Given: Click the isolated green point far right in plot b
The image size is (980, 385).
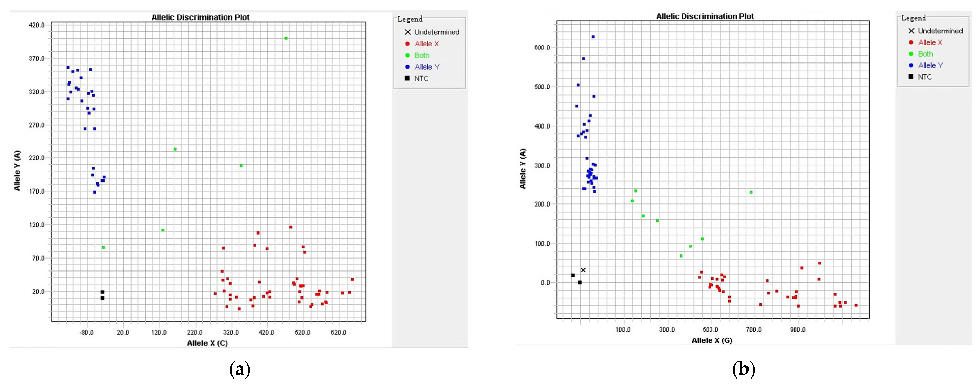Looking at the screenshot, I should coord(751,192).
